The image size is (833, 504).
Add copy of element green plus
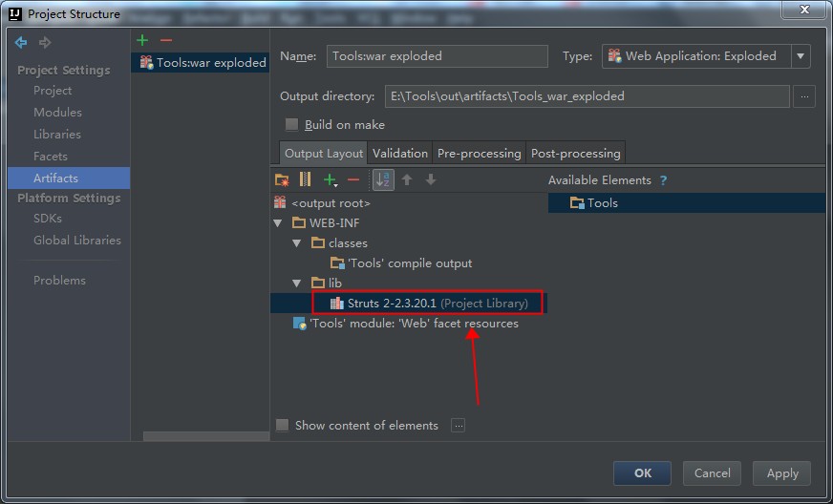point(331,180)
